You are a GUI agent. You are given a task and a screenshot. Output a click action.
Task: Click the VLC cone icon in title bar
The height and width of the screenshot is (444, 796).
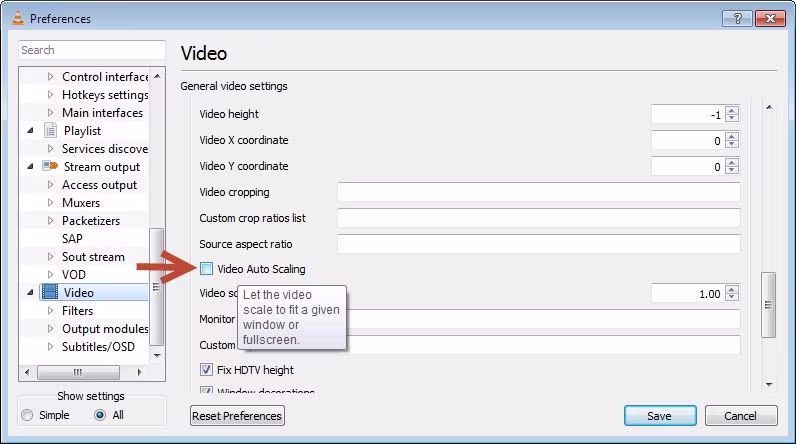pos(18,18)
